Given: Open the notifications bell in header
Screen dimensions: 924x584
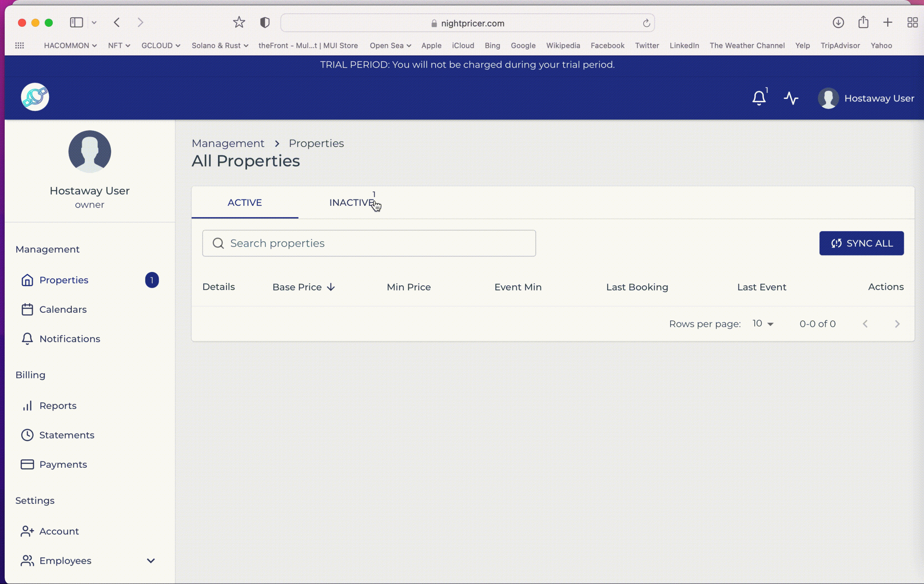Looking at the screenshot, I should 759,98.
